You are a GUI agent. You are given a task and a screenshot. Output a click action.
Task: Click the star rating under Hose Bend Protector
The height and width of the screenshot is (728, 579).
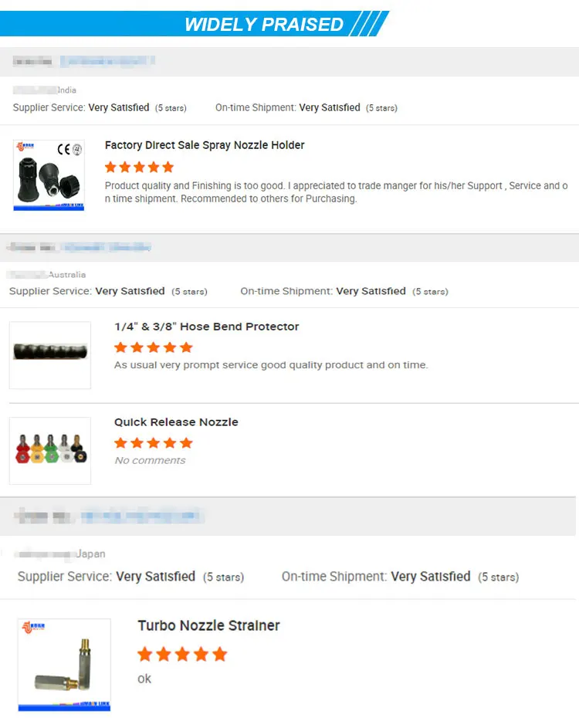153,347
